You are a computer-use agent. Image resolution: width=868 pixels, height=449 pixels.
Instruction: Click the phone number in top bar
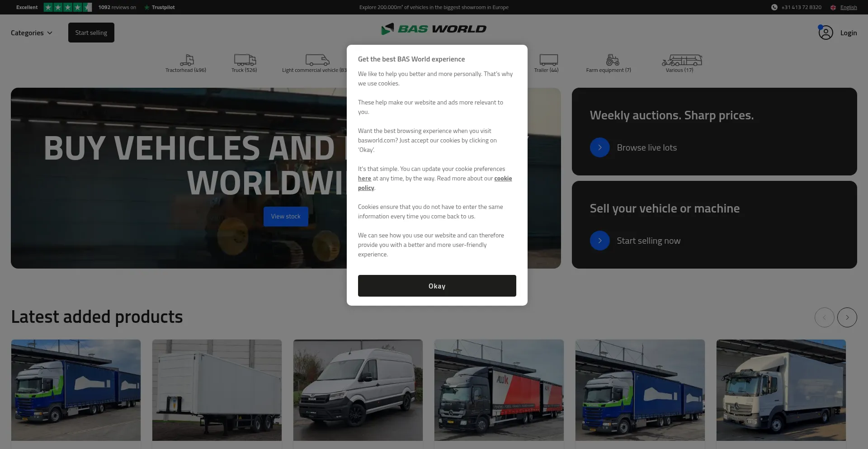coord(801,7)
